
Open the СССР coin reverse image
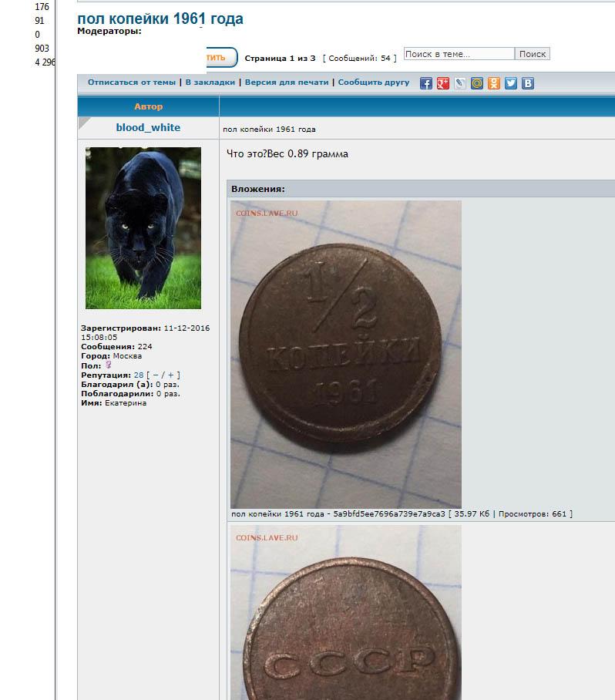point(346,613)
